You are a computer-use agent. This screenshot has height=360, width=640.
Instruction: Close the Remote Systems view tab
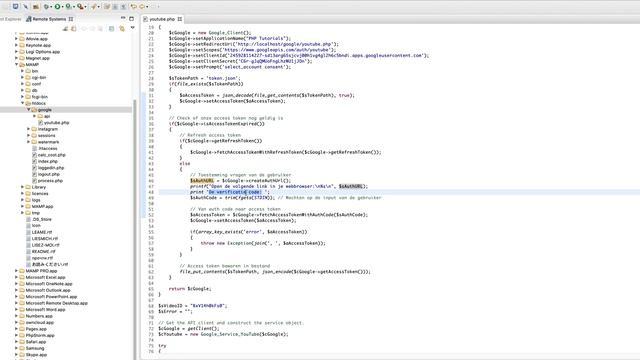(x=71, y=19)
